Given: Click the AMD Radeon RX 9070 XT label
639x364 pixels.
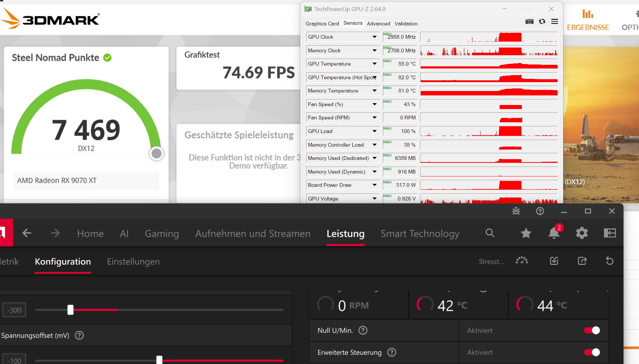Looking at the screenshot, I should (57, 181).
